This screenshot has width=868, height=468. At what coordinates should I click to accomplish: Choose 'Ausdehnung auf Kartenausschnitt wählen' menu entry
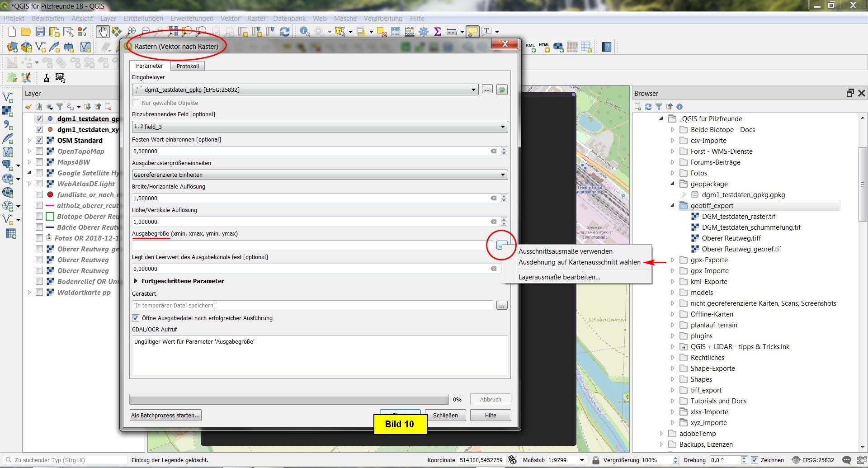pyautogui.click(x=579, y=262)
